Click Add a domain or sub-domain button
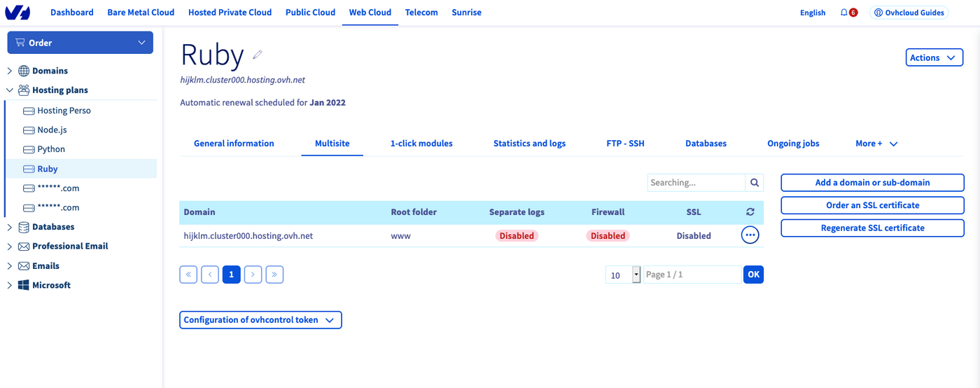The height and width of the screenshot is (388, 980). [x=872, y=183]
